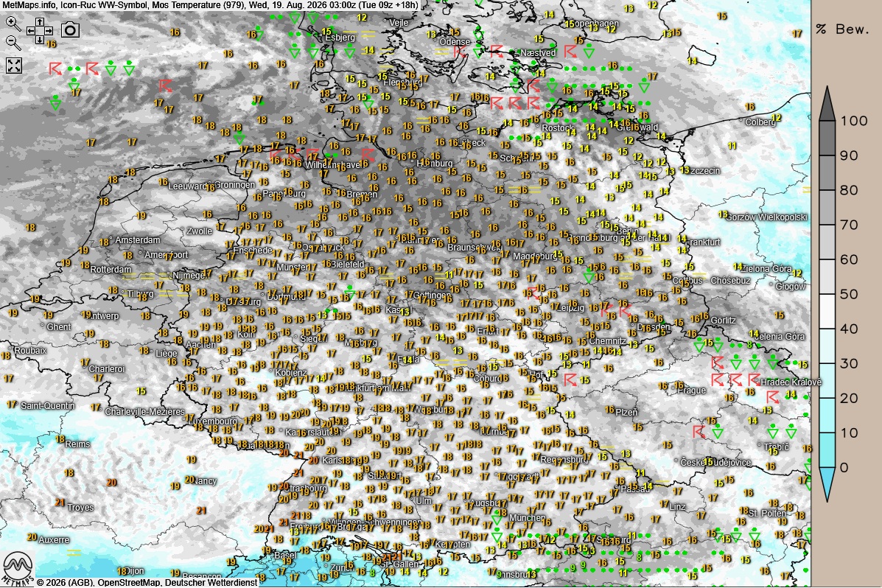Click the Linz city label

tap(677, 507)
